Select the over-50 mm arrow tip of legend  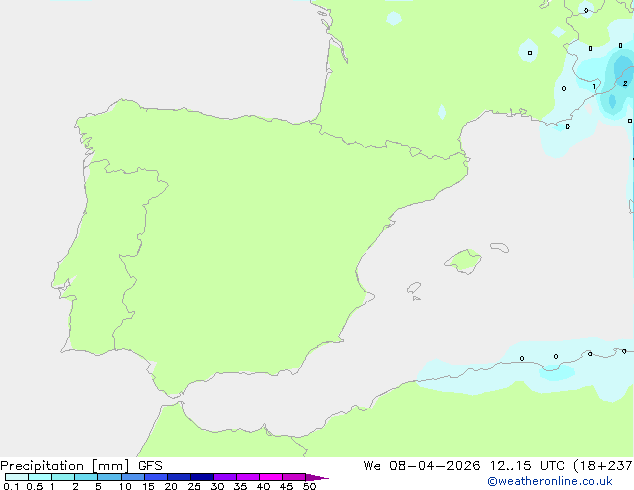click(x=317, y=477)
